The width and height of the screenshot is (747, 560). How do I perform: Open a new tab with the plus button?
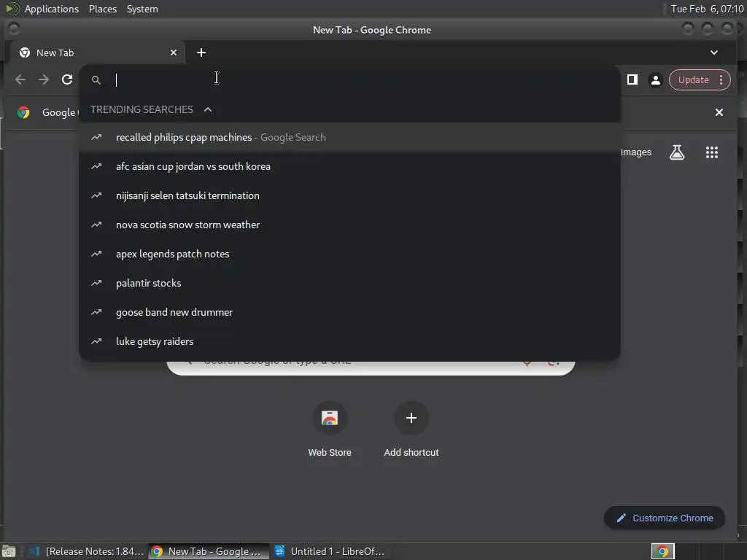click(x=201, y=52)
